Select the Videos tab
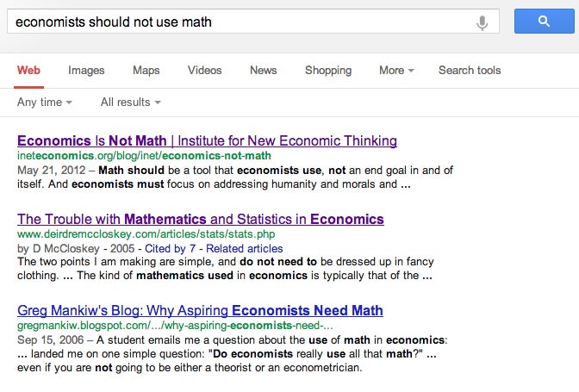Viewport: 579px width, 392px height. pyautogui.click(x=204, y=70)
